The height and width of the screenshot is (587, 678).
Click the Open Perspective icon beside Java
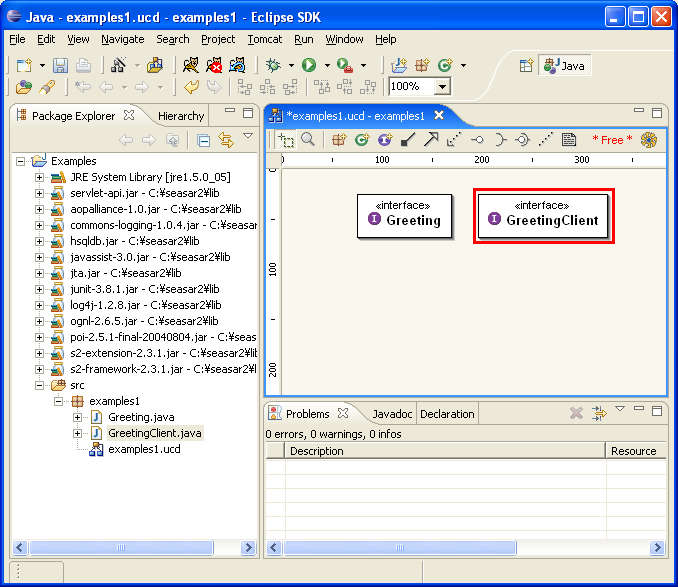pyautogui.click(x=526, y=65)
